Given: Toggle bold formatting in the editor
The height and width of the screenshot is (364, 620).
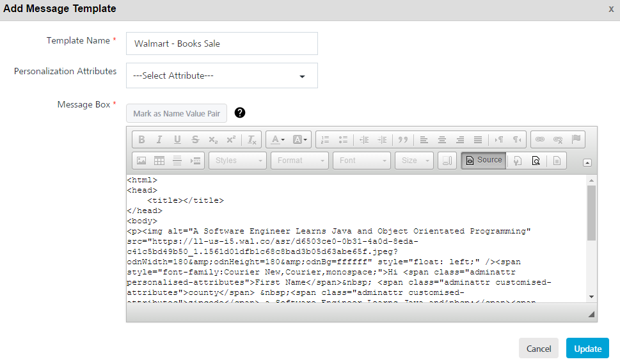Looking at the screenshot, I should [x=141, y=139].
